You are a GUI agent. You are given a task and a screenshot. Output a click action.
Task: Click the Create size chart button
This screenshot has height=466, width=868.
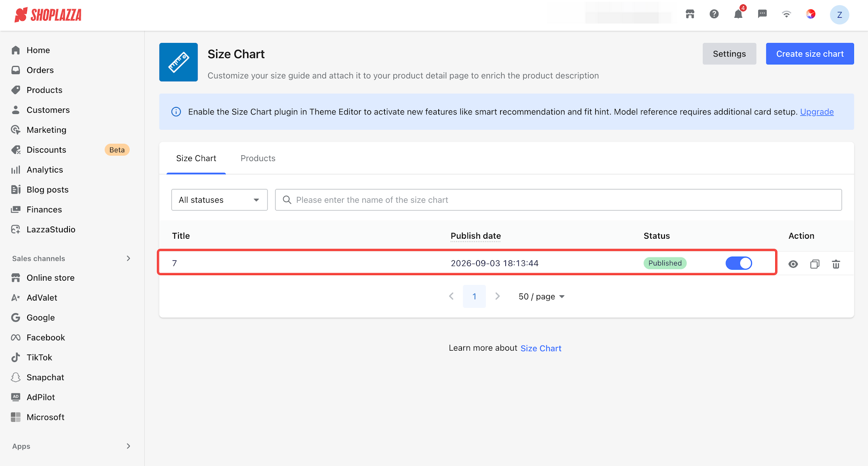click(810, 54)
